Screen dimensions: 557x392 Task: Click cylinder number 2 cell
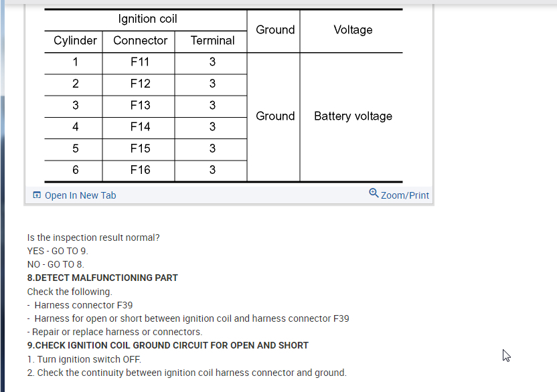[x=75, y=84]
